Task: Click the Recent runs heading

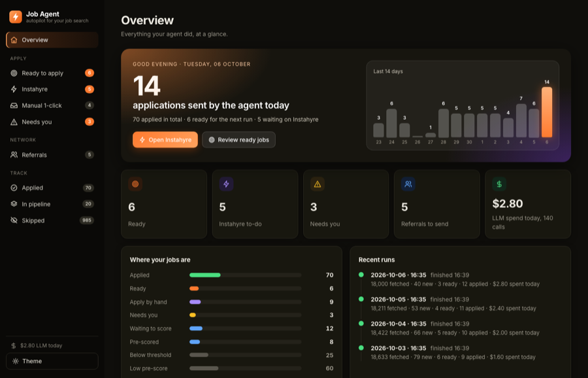Action: pyautogui.click(x=376, y=260)
